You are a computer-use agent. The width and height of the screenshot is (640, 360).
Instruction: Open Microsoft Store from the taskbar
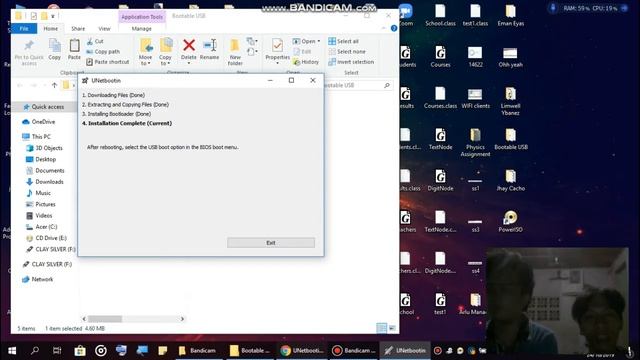(x=80, y=351)
